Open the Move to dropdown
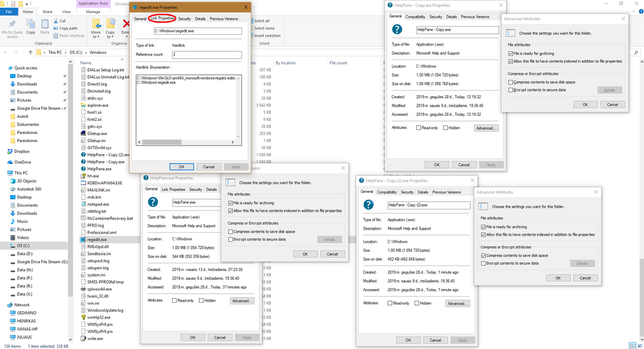Viewport: 644px width, 349px height. pos(96,30)
